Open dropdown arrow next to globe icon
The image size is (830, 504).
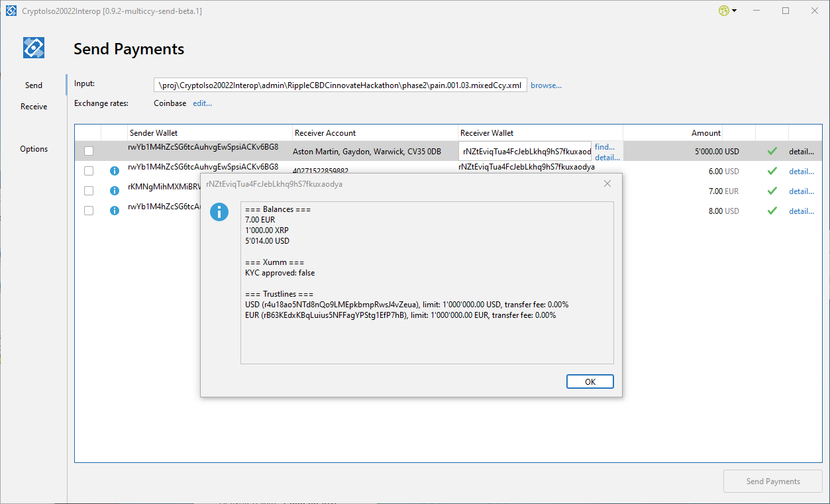tap(735, 11)
